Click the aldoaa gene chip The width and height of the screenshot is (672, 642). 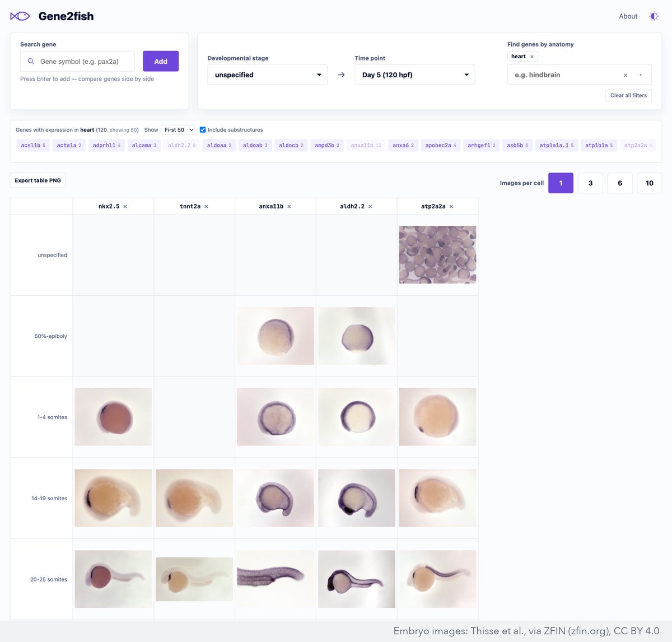pyautogui.click(x=219, y=146)
